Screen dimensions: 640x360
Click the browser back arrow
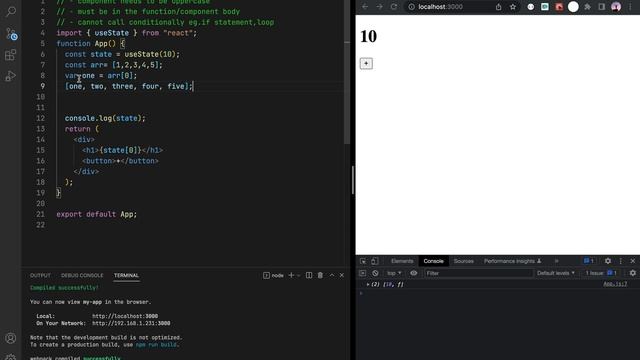(365, 7)
